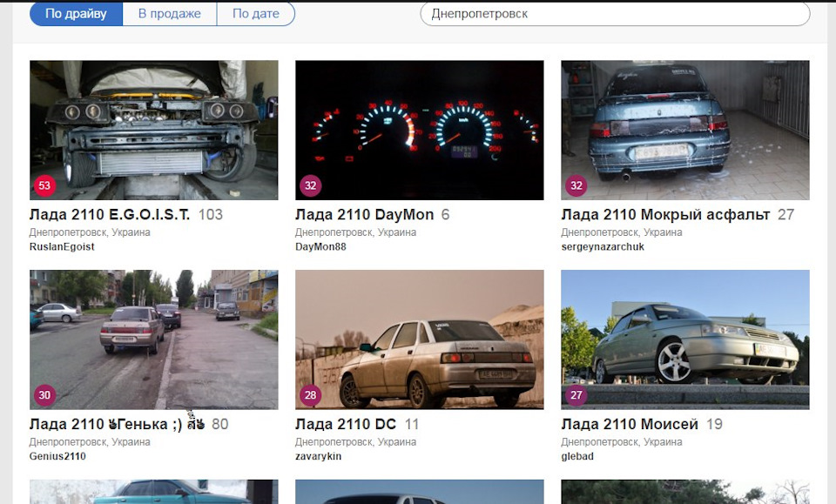Viewport: 836px width, 504px height.
Task: Click the 11 count next to DC
Action: pos(412,424)
